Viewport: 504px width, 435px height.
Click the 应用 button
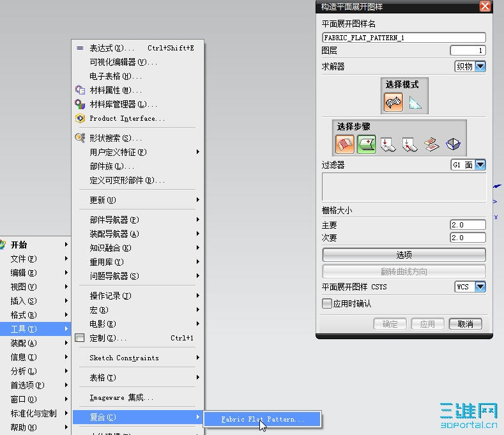[x=427, y=324]
